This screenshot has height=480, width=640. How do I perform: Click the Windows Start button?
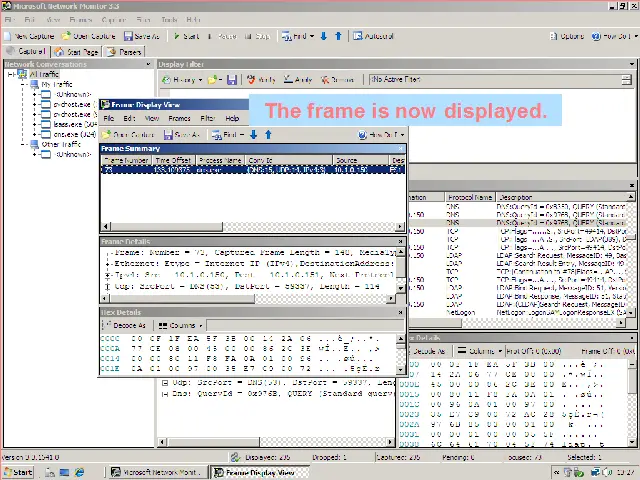click(x=18, y=473)
